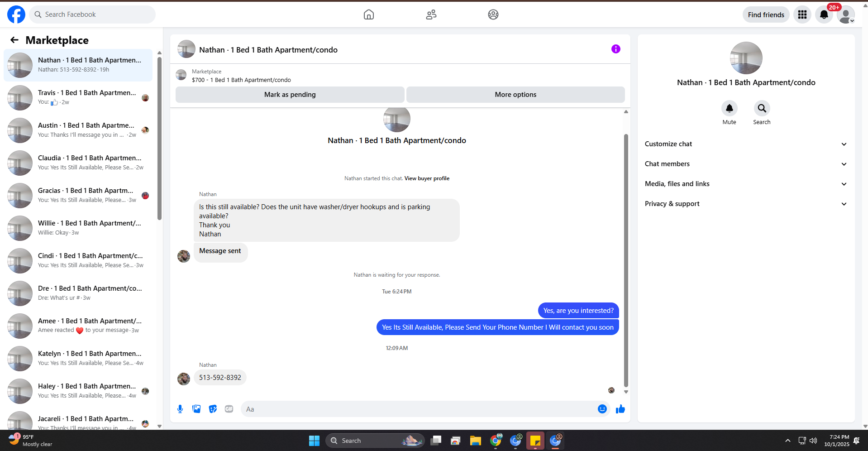868x451 pixels.
Task: Open the Groups icon in top navigation
Action: coord(493,14)
